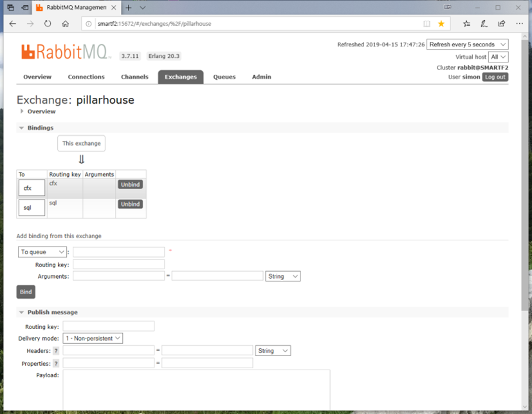
Task: Open the Delivery mode dropdown
Action: click(x=93, y=338)
